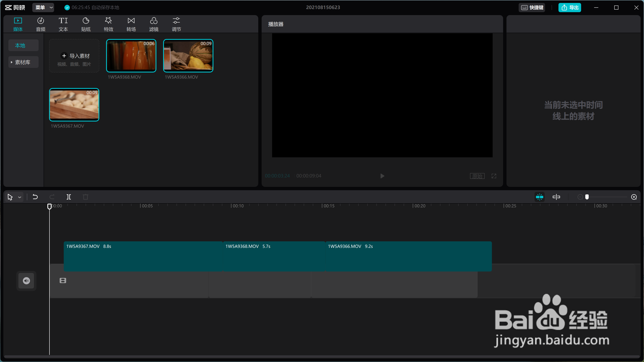Toggle the auto-snap magnet button
This screenshot has height=362, width=644.
540,197
